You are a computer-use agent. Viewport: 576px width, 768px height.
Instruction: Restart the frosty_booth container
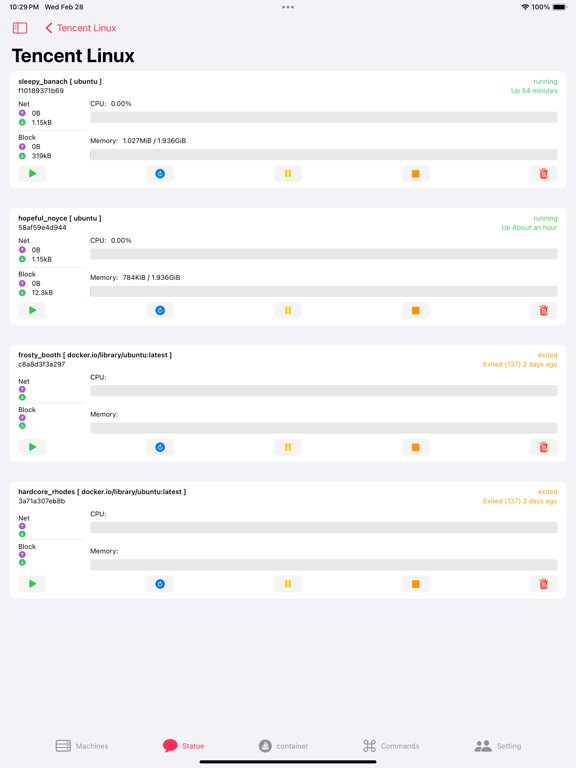coord(160,447)
